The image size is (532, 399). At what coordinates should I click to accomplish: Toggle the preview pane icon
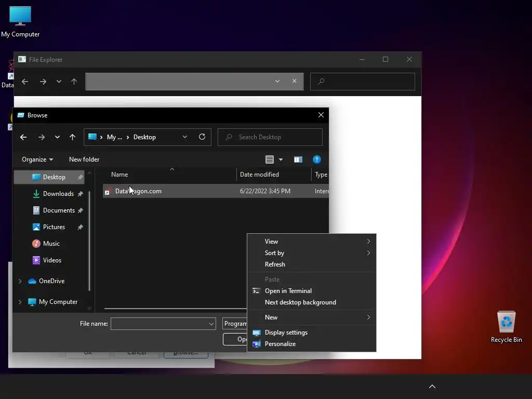(x=298, y=159)
